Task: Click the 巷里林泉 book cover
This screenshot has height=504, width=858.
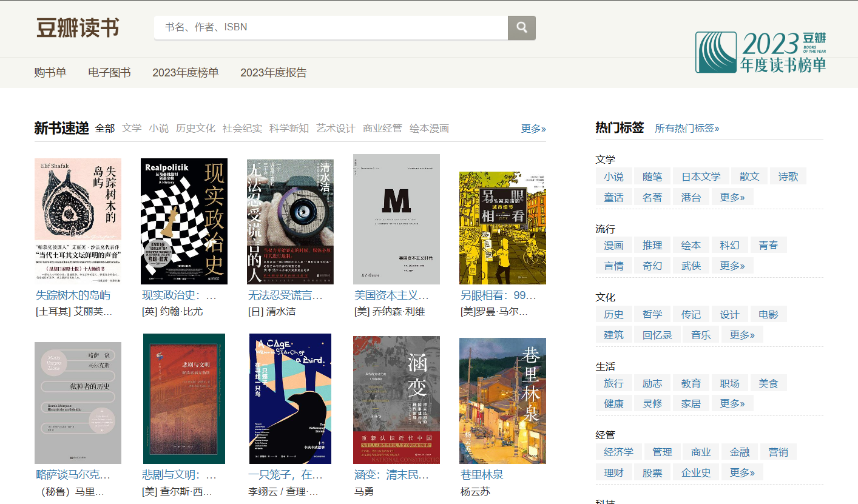Action: click(x=502, y=401)
